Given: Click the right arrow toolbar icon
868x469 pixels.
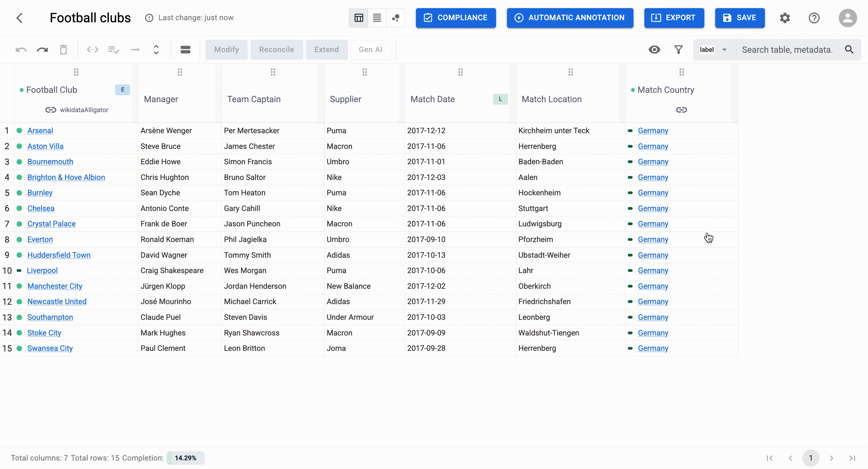Looking at the screenshot, I should 135,50.
